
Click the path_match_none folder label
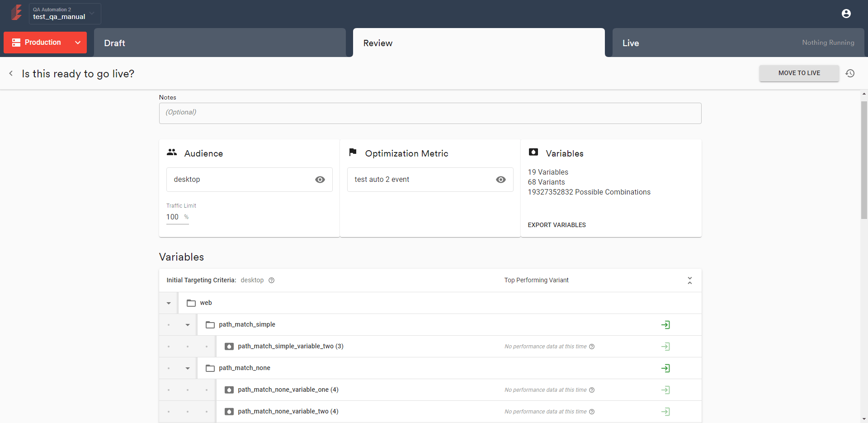(x=245, y=368)
